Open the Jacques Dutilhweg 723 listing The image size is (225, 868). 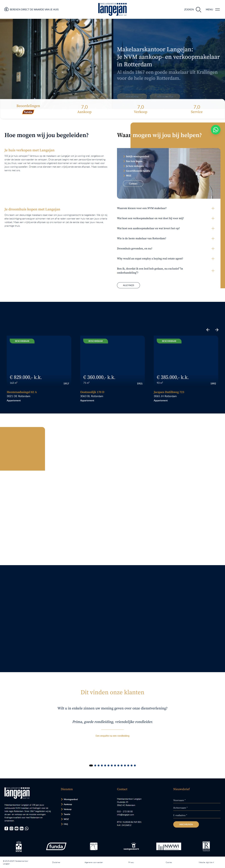186,369
